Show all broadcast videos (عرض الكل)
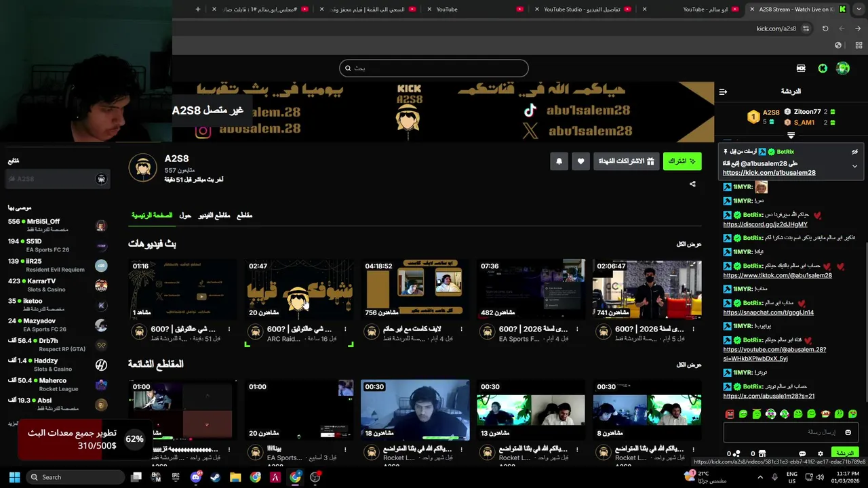This screenshot has height=488, width=868. (x=689, y=244)
